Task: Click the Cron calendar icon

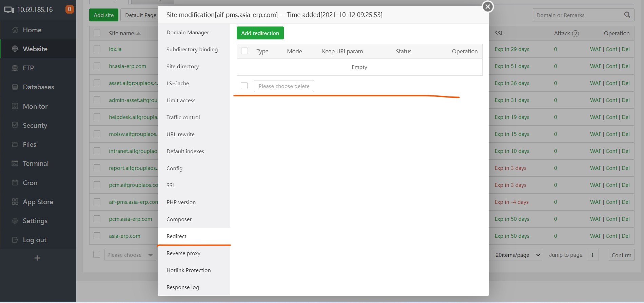Action: coord(15,183)
